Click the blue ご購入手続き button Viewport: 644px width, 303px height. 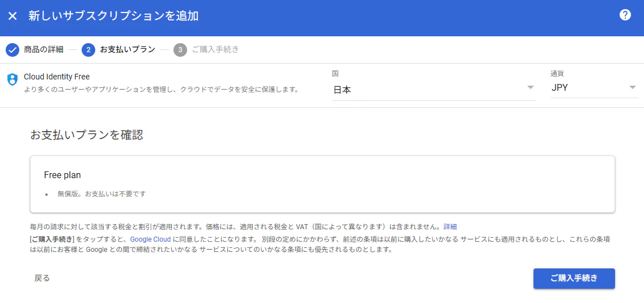[574, 279]
